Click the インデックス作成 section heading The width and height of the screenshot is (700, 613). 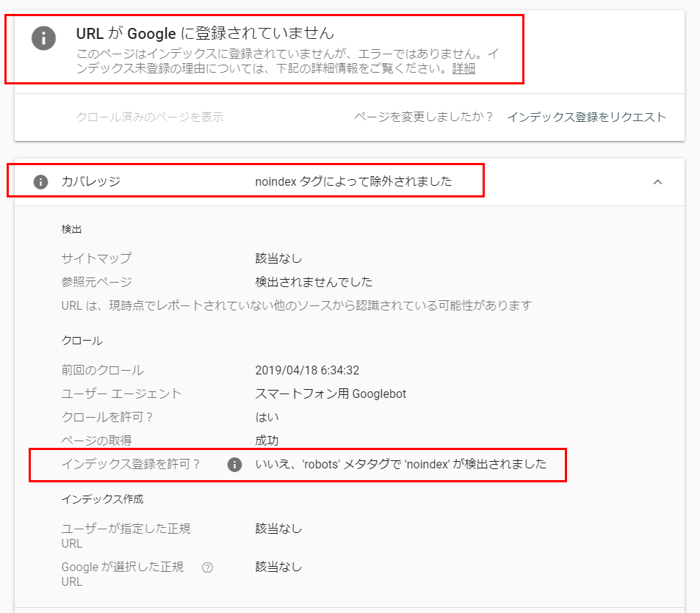pyautogui.click(x=102, y=499)
